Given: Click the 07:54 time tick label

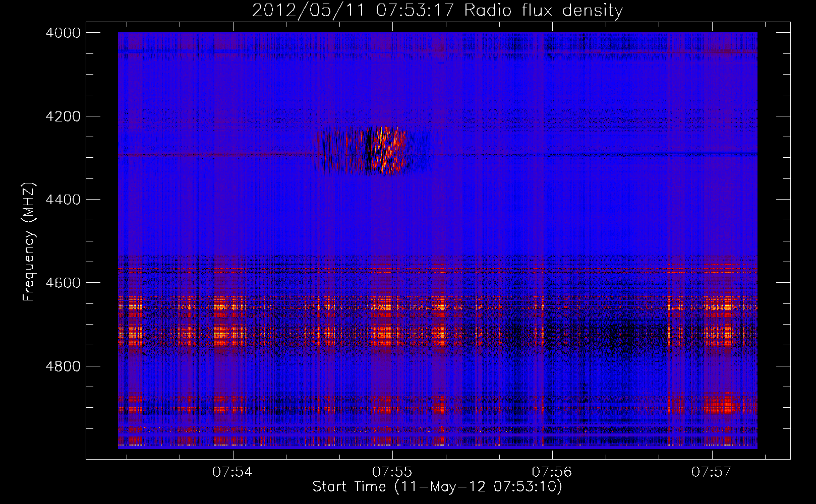Looking at the screenshot, I should tap(232, 472).
